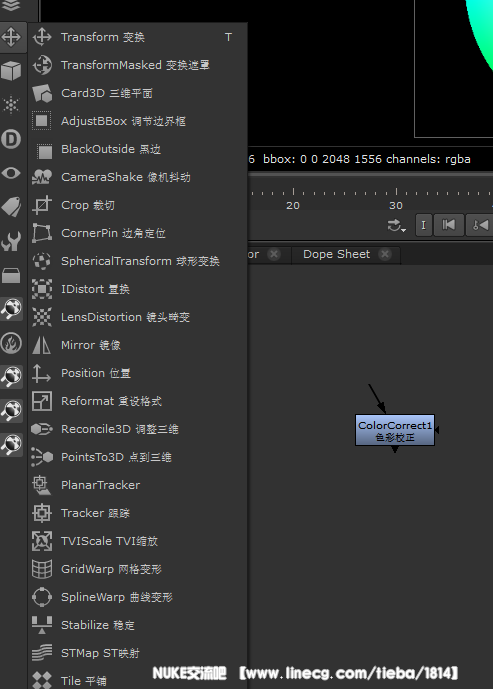The height and width of the screenshot is (690, 493).
Task: Click the channels: rgba readout
Action: [x=428, y=159]
